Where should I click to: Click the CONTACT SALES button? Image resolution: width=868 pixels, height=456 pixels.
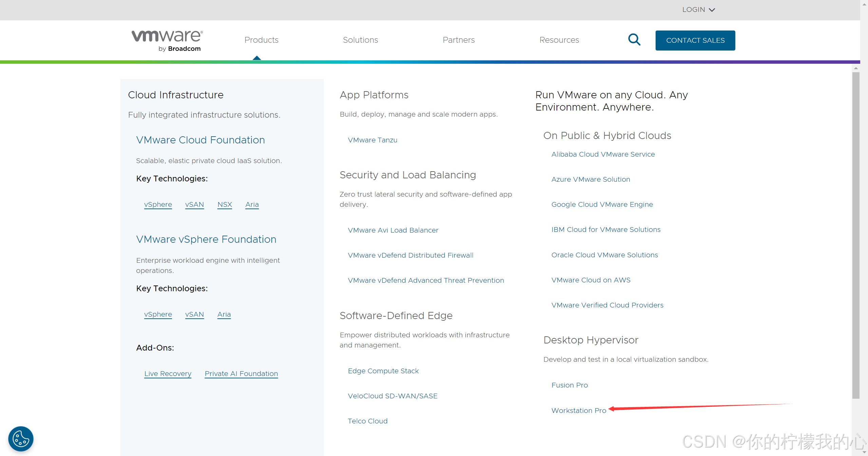click(695, 40)
